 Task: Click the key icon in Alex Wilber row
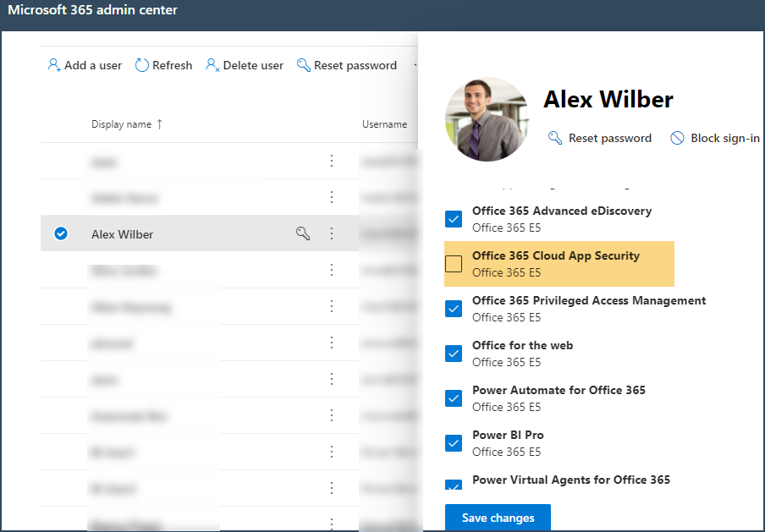[x=303, y=233]
